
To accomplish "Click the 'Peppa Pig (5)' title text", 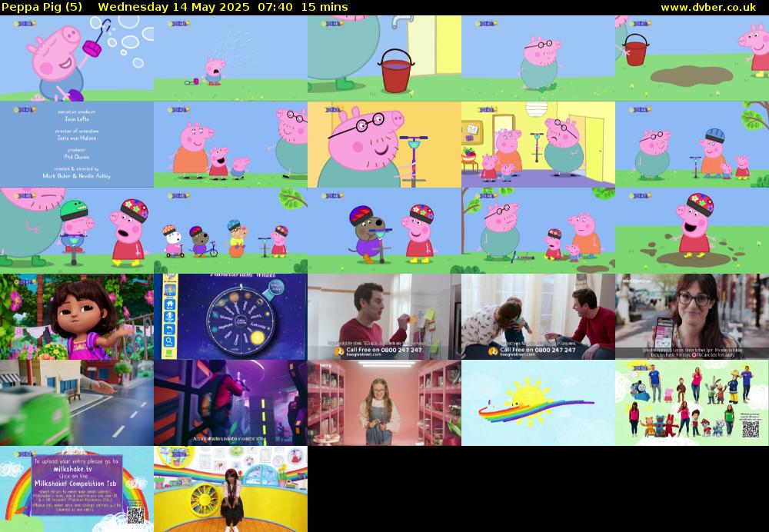I will pyautogui.click(x=42, y=8).
